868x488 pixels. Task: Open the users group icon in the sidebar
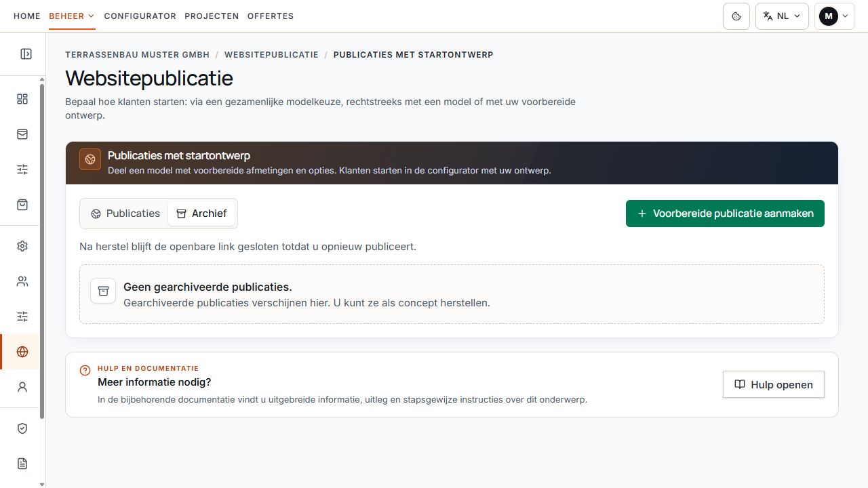pos(22,281)
